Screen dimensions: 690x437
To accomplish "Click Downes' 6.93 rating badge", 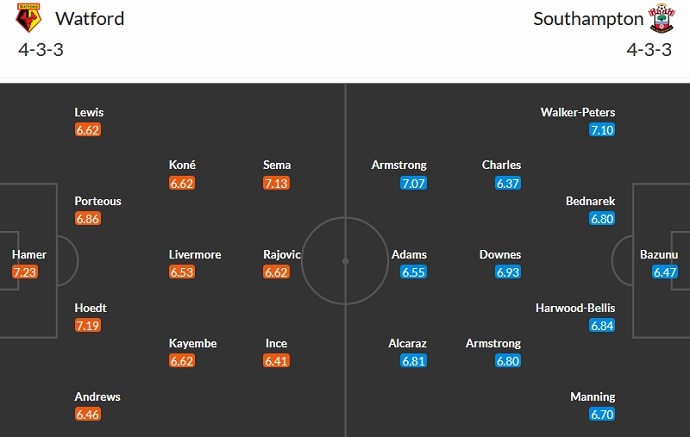I will click(508, 272).
